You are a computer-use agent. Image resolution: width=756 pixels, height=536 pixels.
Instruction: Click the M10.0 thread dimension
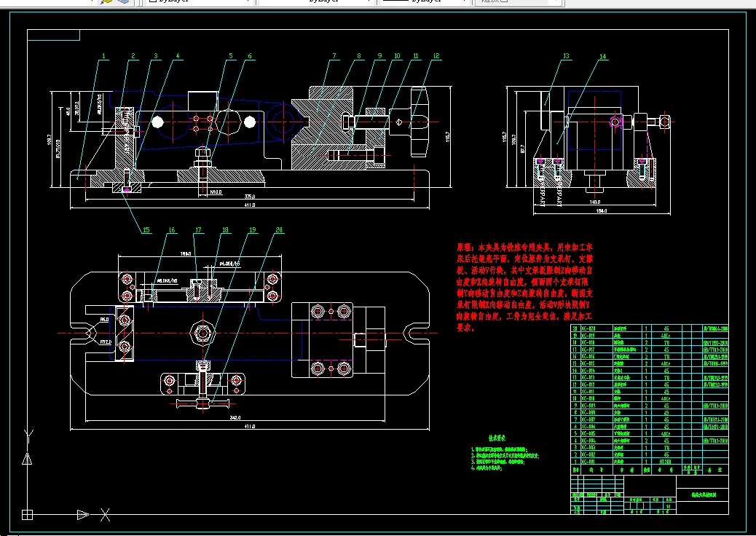point(216,192)
